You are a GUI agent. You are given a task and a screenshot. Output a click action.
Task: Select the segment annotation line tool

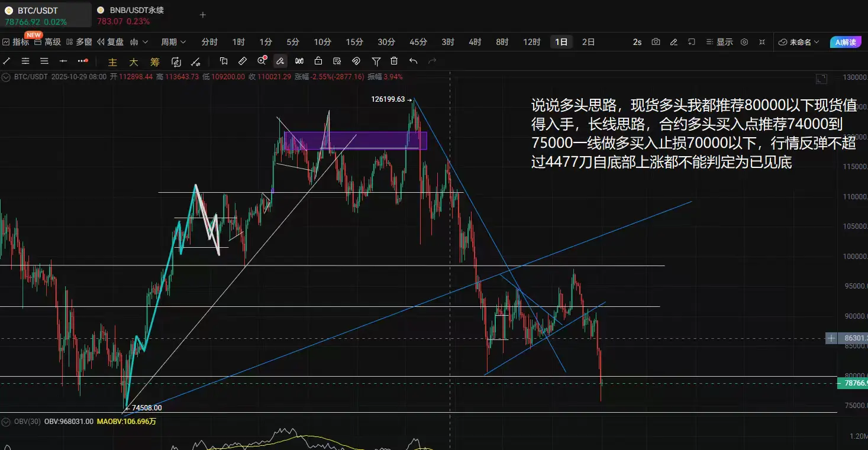coord(195,61)
